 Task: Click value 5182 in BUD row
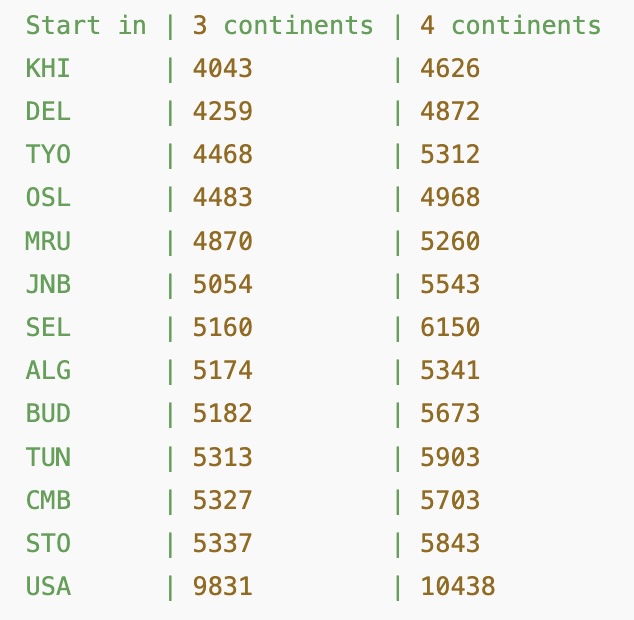223,413
